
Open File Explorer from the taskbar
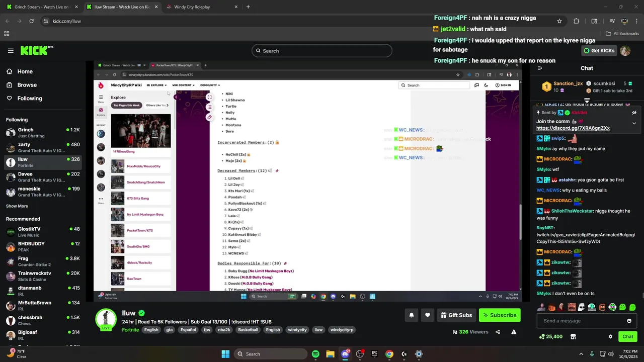coord(330,354)
